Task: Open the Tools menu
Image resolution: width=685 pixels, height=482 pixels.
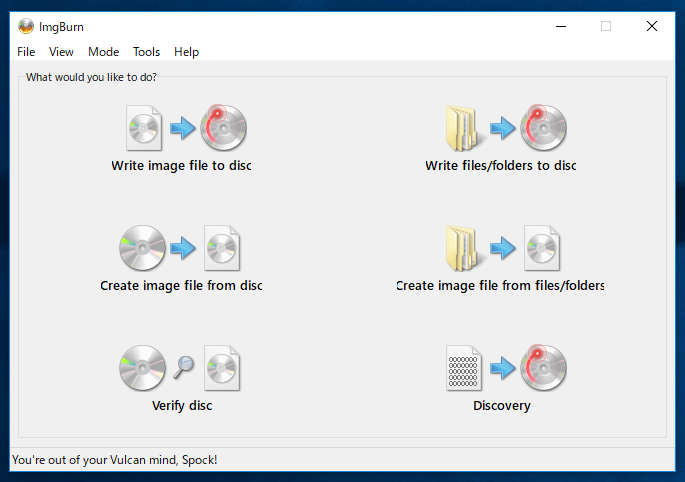Action: click(x=146, y=52)
